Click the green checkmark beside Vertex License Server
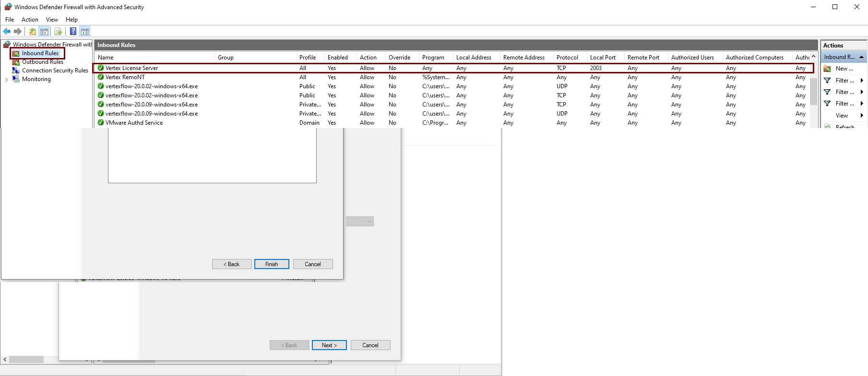 (101, 68)
